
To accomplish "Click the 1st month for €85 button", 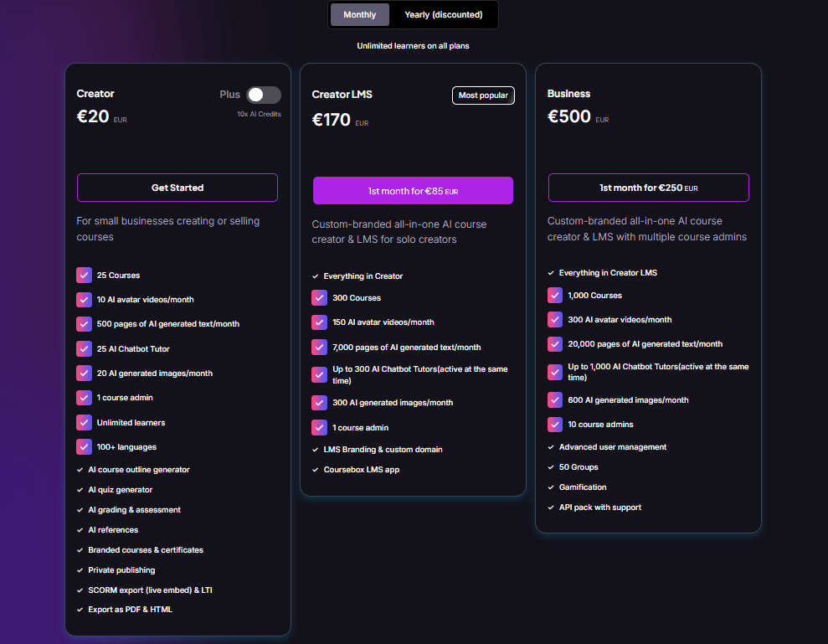I will click(413, 190).
